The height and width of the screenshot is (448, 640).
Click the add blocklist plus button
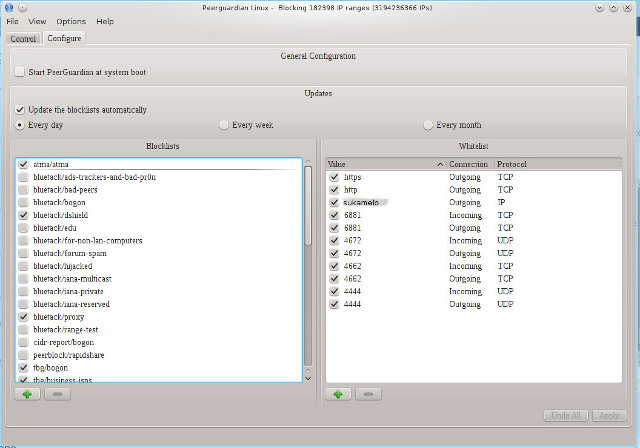(x=26, y=395)
